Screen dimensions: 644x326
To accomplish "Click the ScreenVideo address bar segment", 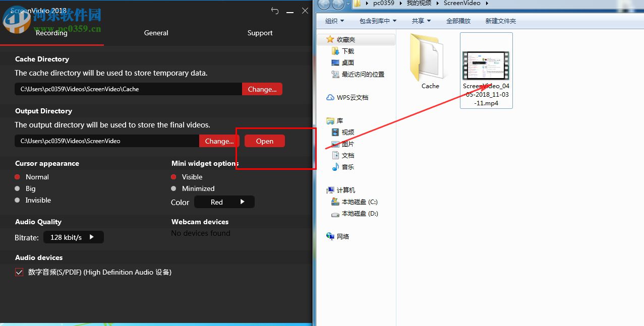I will [462, 4].
